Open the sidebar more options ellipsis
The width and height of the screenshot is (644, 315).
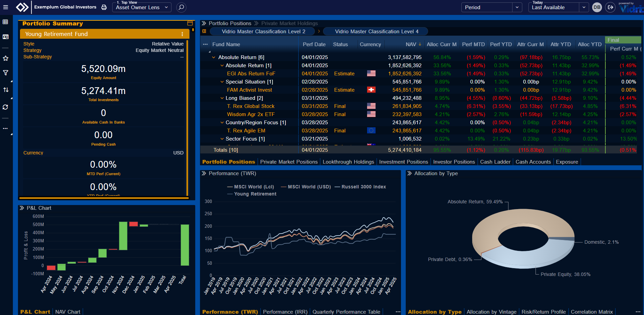coord(5,128)
